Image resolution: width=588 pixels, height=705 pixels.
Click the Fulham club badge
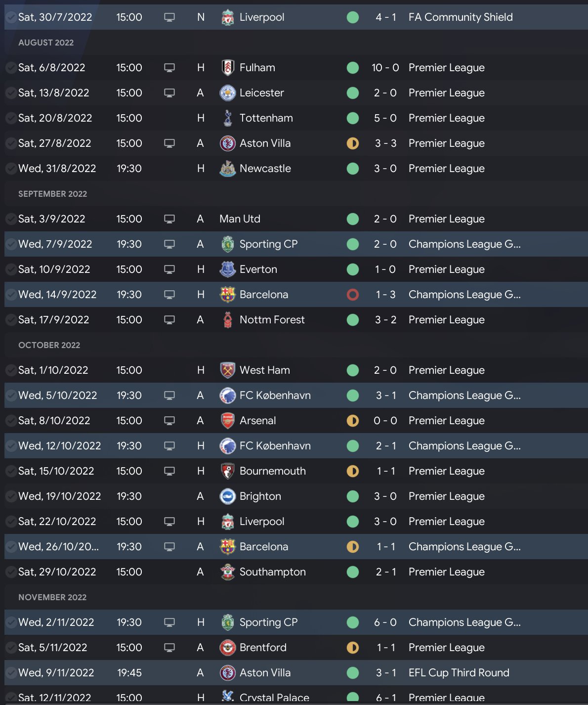(x=227, y=68)
